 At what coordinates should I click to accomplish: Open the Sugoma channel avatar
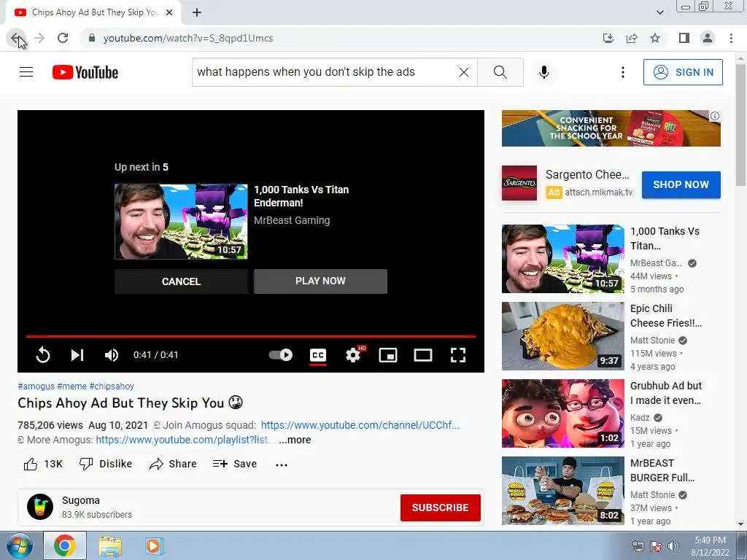click(40, 507)
